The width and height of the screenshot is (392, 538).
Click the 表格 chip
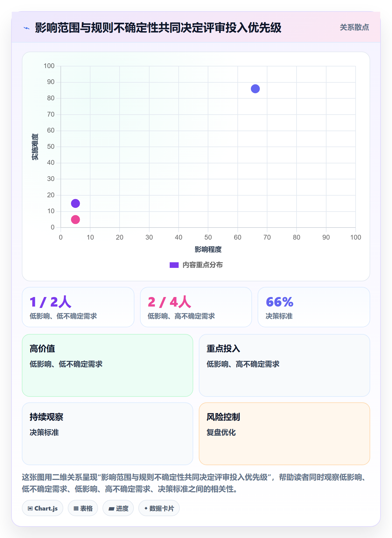pos(83,508)
